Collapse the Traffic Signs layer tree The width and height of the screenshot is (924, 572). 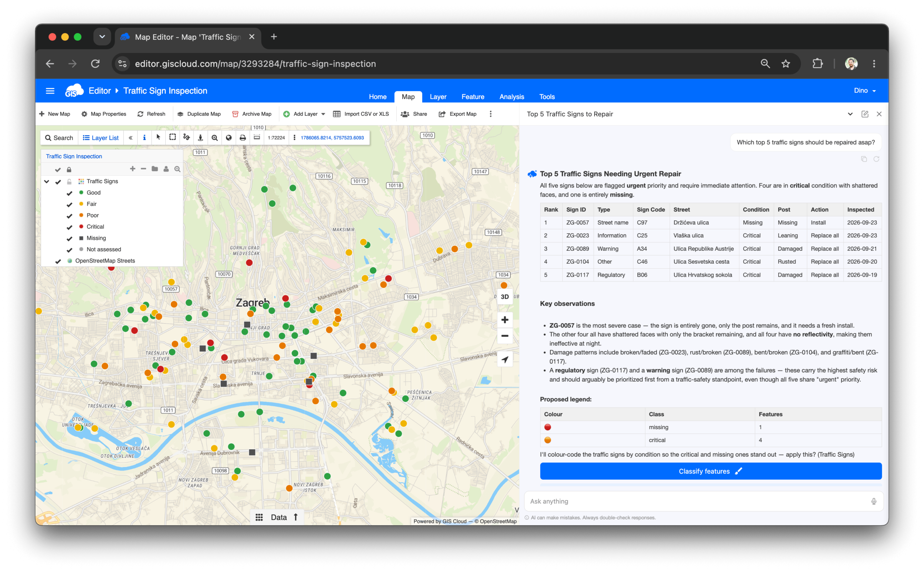(x=47, y=181)
